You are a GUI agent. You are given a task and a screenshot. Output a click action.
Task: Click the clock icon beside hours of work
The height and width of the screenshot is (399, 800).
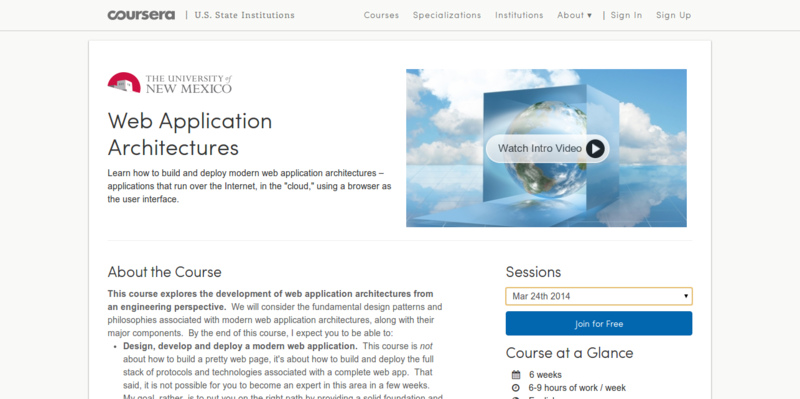(x=516, y=388)
